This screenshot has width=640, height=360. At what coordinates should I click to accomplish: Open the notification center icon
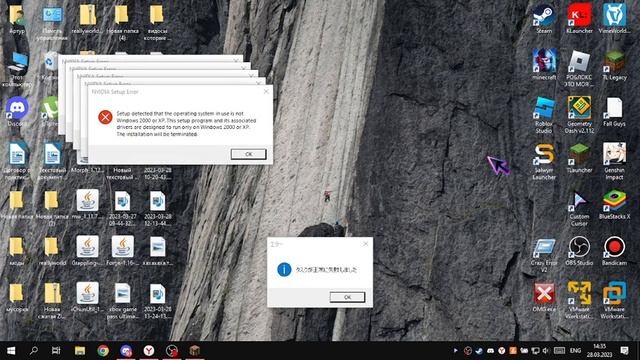624,350
